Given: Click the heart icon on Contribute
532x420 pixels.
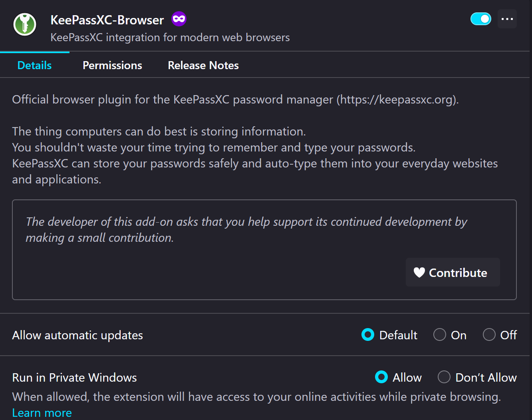Looking at the screenshot, I should 419,273.
